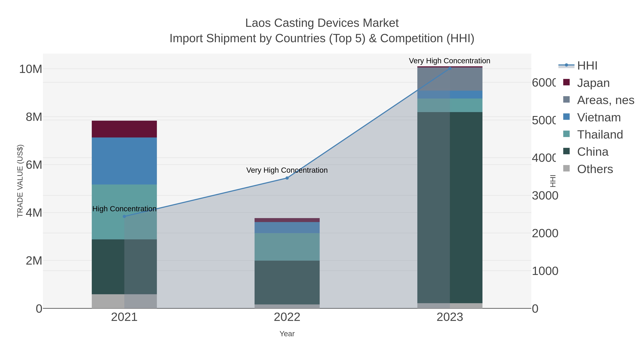
Task: Click the HHI line marker legend icon
Action: (567, 65)
